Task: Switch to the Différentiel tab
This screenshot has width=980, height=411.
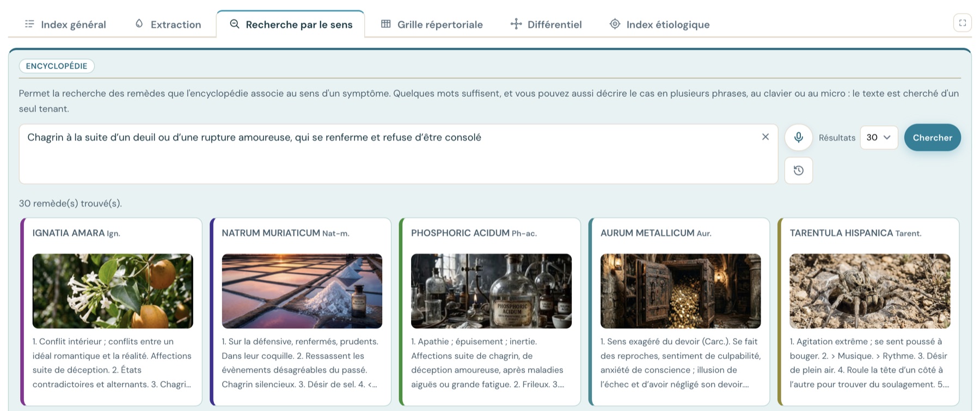Action: click(546, 24)
